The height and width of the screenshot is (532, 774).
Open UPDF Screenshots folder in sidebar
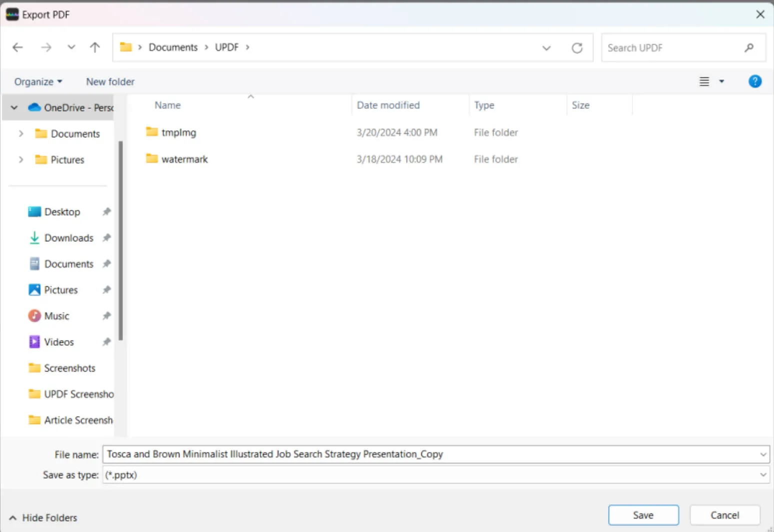(71, 394)
